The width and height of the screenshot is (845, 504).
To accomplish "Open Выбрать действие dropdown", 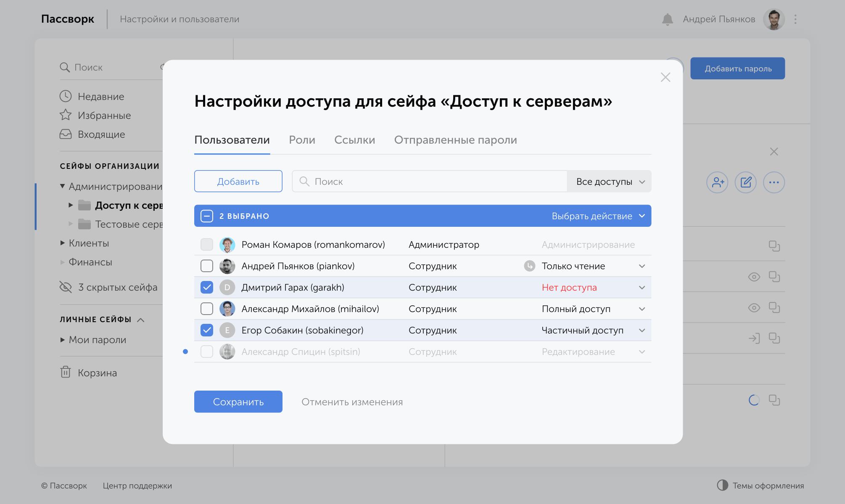I will click(598, 216).
